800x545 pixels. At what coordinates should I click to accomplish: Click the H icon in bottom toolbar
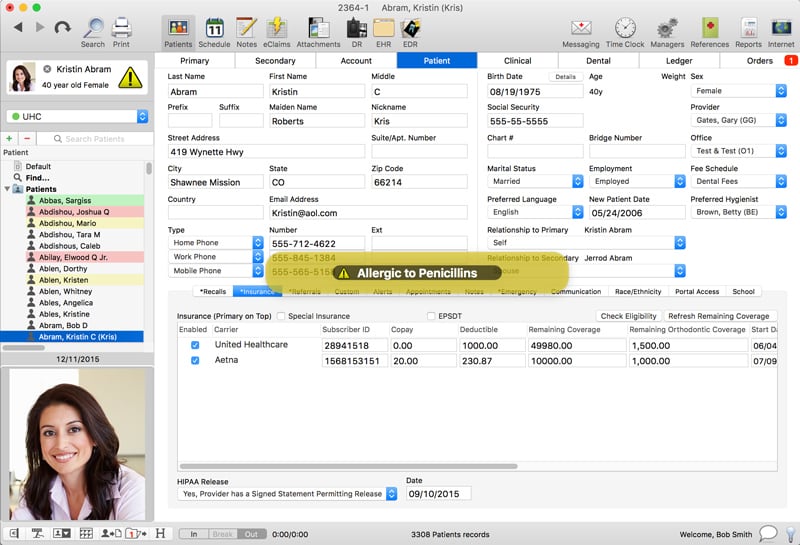click(x=160, y=533)
